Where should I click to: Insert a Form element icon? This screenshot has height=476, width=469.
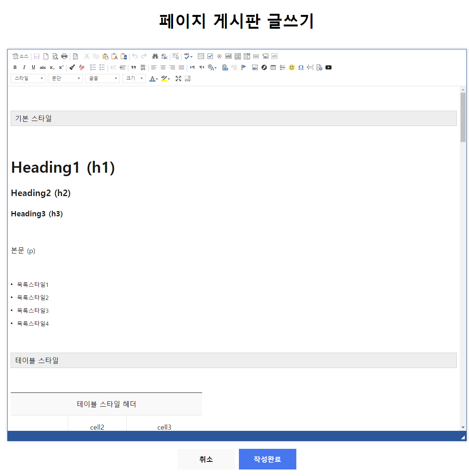(x=201, y=56)
